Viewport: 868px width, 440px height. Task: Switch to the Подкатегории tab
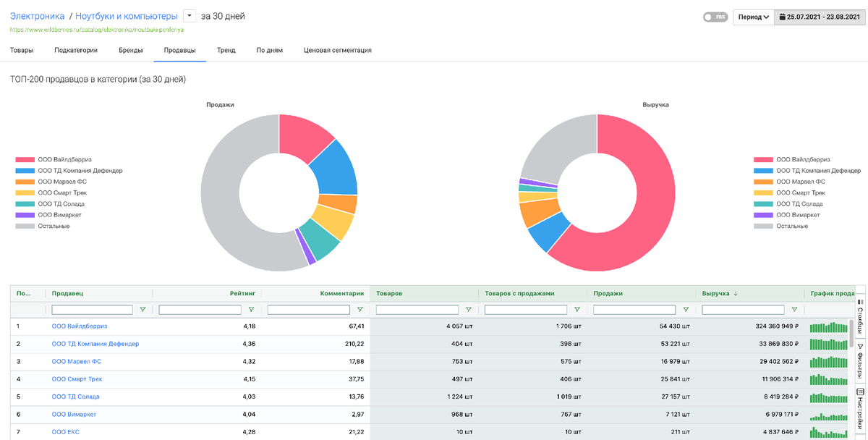point(76,51)
